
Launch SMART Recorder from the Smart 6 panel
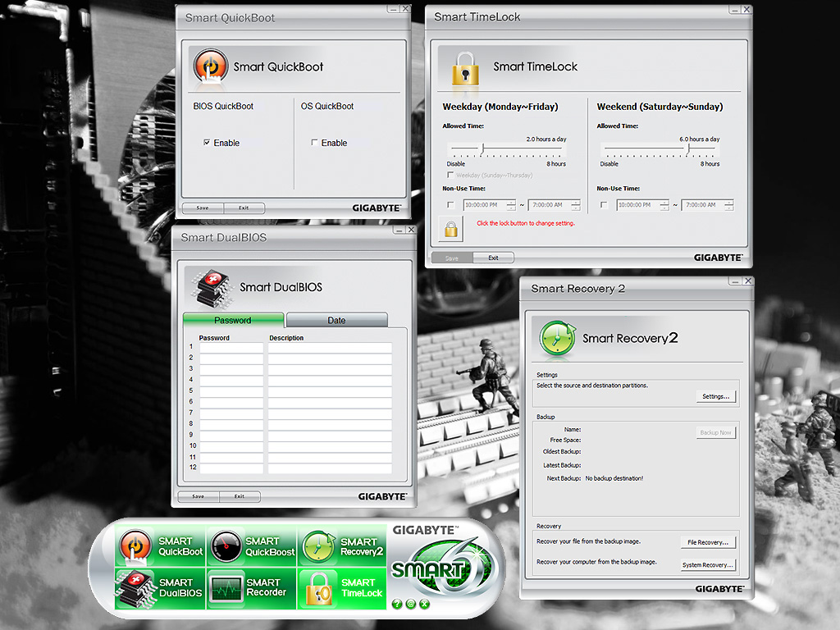point(251,588)
